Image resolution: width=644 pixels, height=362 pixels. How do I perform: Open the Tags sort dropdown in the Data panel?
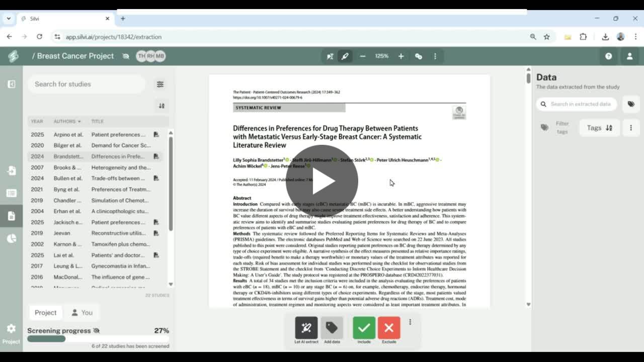pos(599,127)
